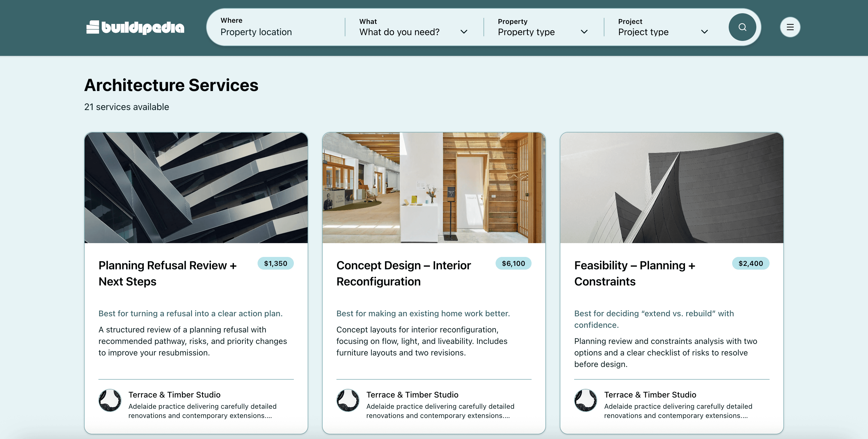This screenshot has height=439, width=868.
Task: Click the Feasibility card architecture photo
Action: point(671,188)
